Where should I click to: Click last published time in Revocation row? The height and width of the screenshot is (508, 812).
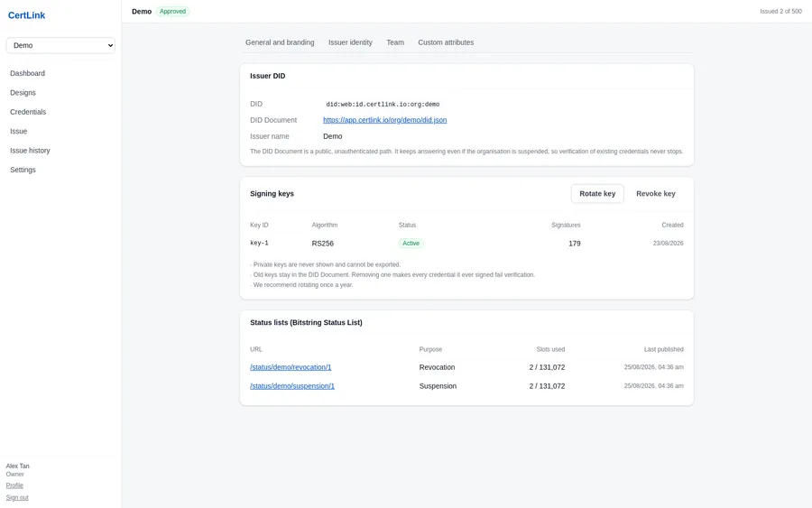click(x=653, y=367)
